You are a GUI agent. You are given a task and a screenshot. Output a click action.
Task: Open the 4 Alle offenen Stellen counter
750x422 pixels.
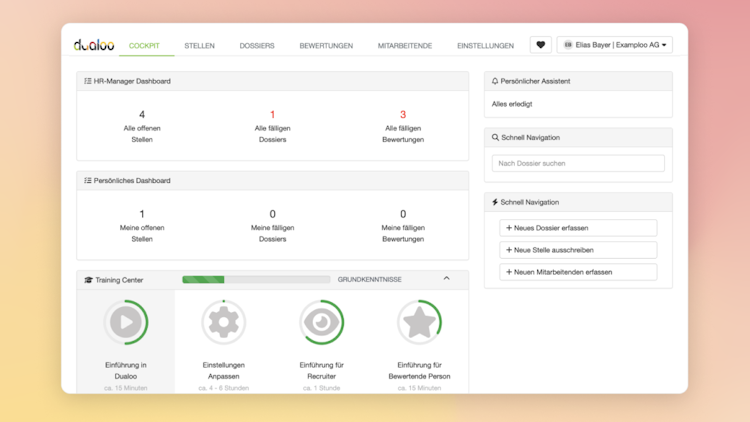point(142,126)
